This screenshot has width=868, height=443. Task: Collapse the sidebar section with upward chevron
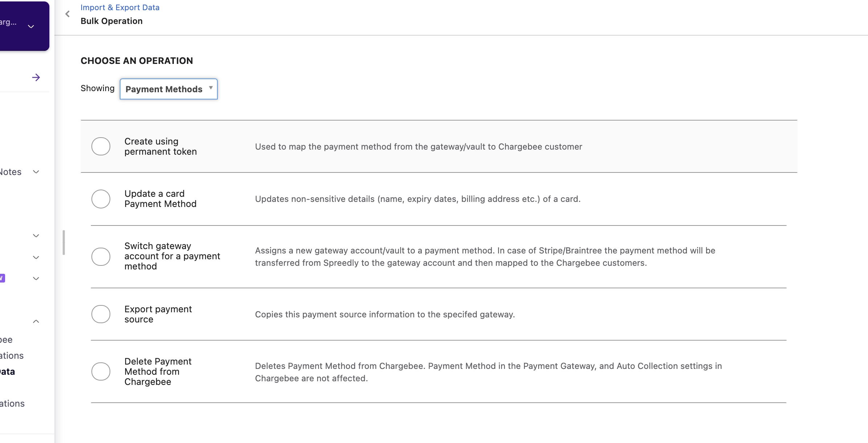pos(36,321)
